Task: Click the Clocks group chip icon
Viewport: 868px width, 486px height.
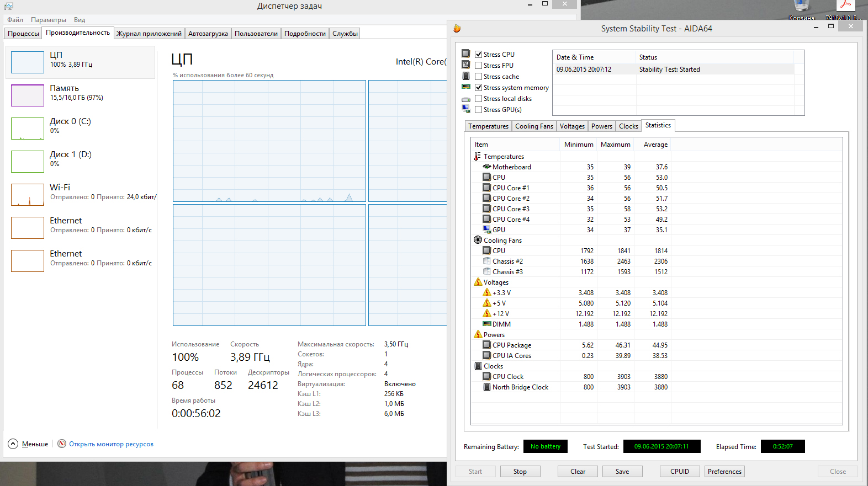Action: click(478, 366)
